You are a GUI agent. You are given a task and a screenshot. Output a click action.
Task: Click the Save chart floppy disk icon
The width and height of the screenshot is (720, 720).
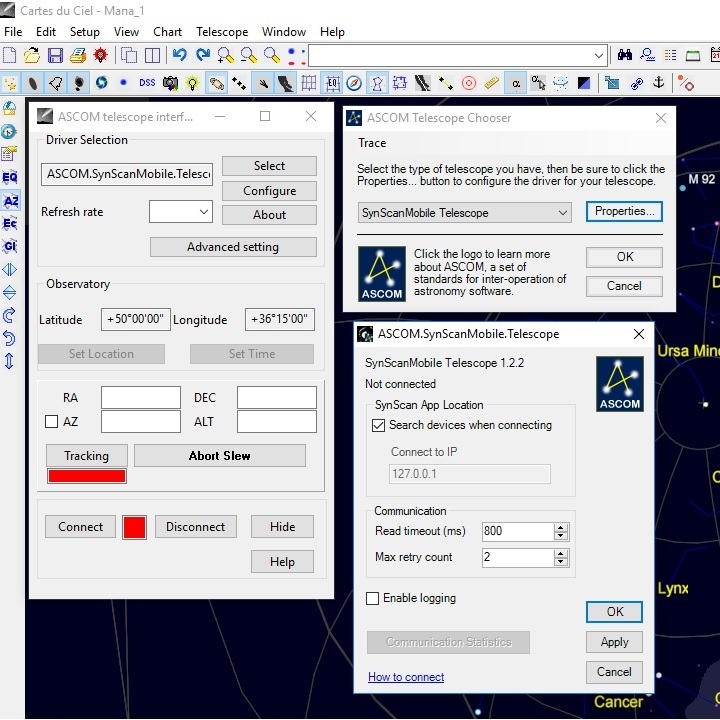(x=55, y=56)
